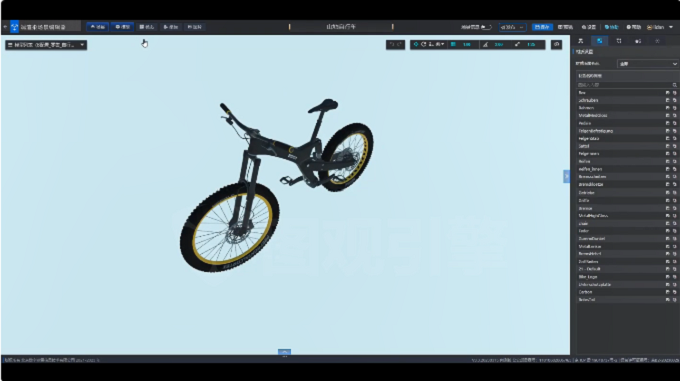Click the Help button in the top bar
Image resolution: width=680 pixels, height=381 pixels.
(634, 27)
